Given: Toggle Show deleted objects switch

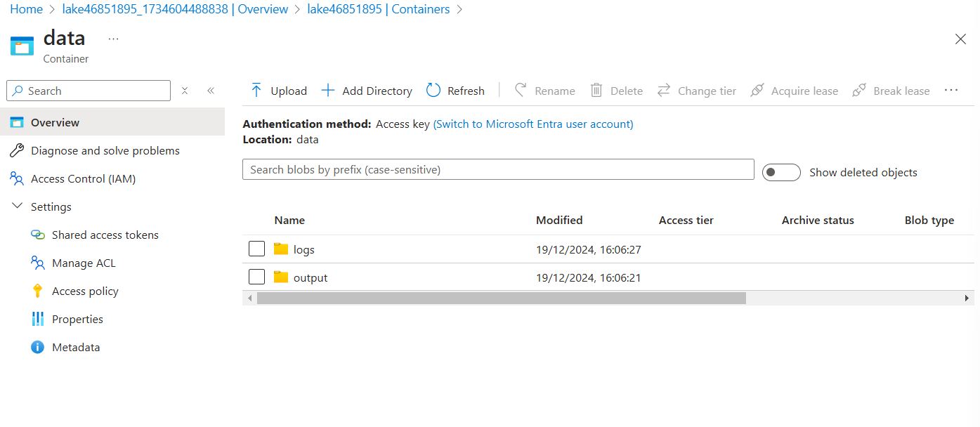Looking at the screenshot, I should 781,172.
